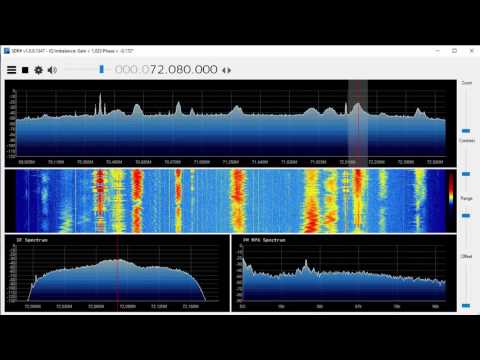
Task: Click the Contrast slider handle
Action: click(466, 174)
